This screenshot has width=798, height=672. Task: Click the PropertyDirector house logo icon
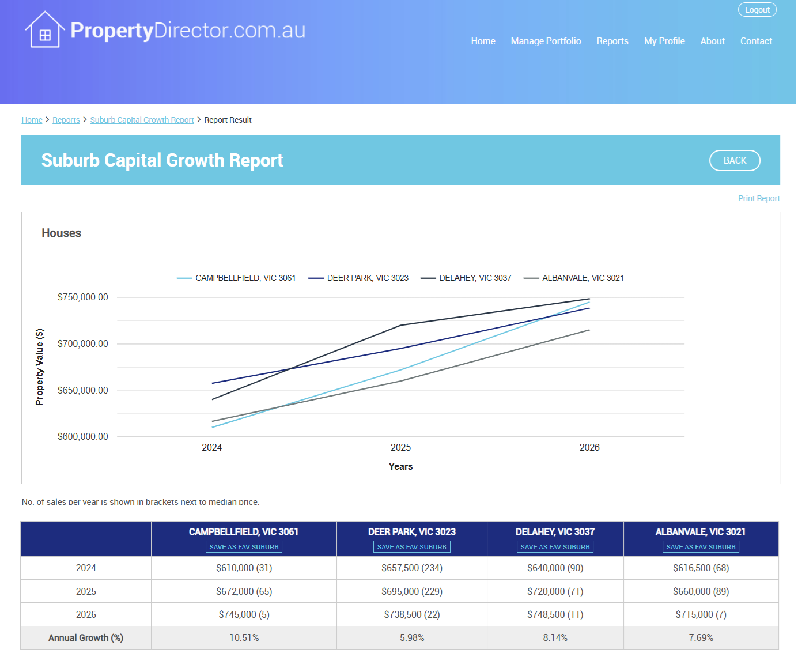(x=44, y=30)
